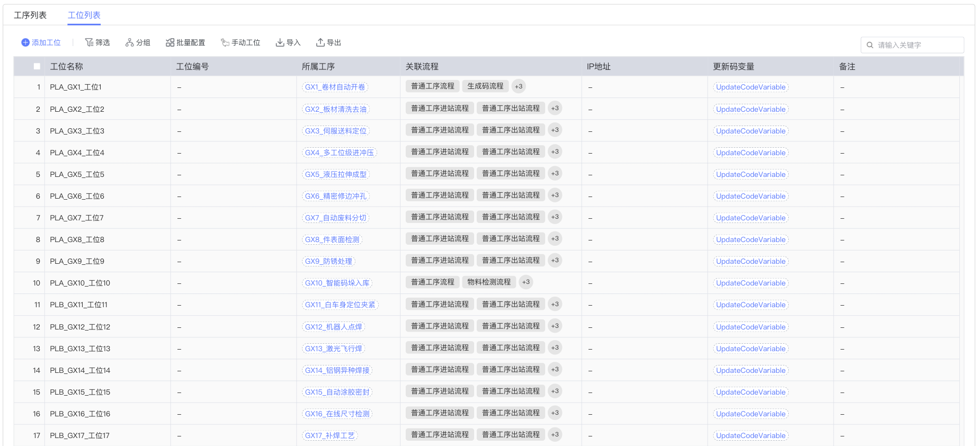Image resolution: width=980 pixels, height=446 pixels.
Task: Show more flows via +3 on row 17
Action: click(555, 434)
